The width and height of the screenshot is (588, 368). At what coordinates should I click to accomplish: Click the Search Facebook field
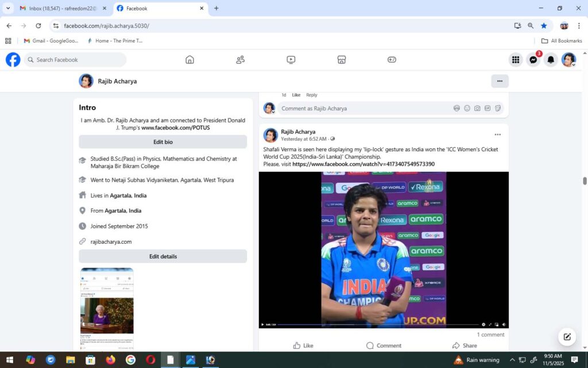point(78,60)
